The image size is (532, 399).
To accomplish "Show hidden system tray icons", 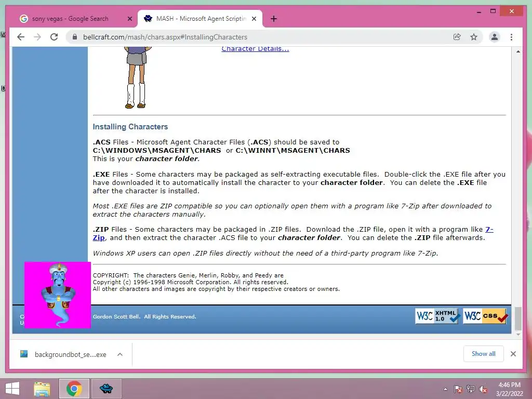I will click(x=445, y=389).
